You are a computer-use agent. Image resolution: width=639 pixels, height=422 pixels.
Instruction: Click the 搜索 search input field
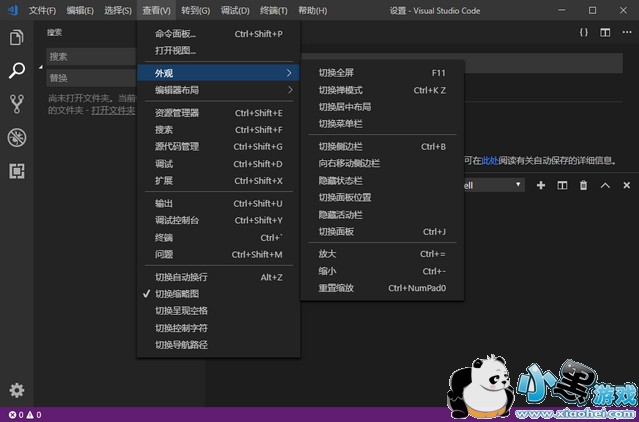90,57
